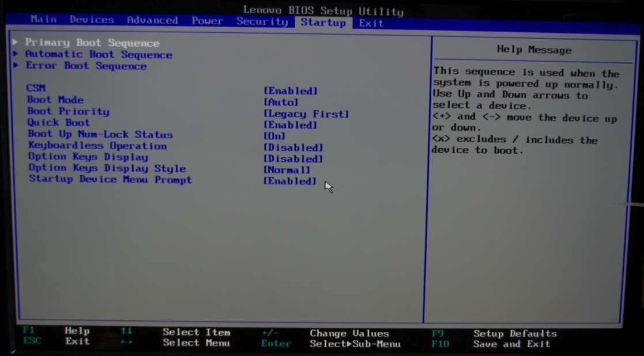Select the CSM setting label
The width and height of the screenshot is (644, 356).
36,88
